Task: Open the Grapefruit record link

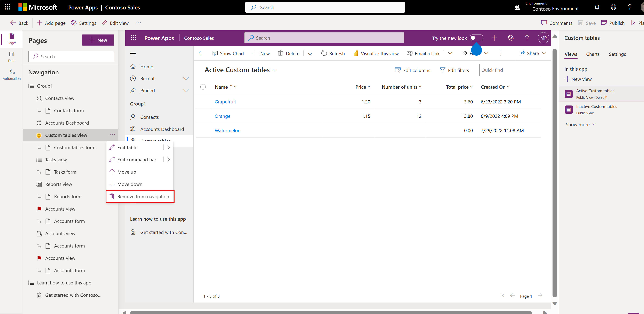Action: [x=225, y=102]
